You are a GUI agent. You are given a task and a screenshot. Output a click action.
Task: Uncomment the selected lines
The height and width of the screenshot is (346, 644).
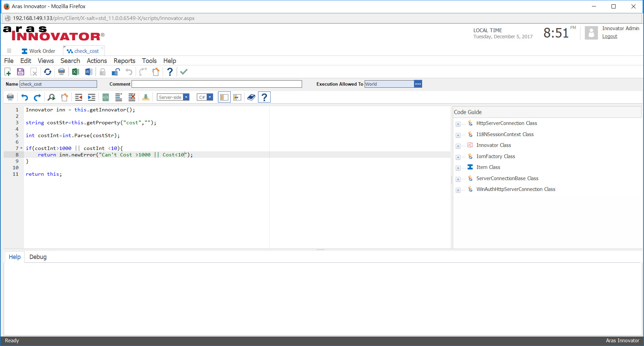[132, 97]
